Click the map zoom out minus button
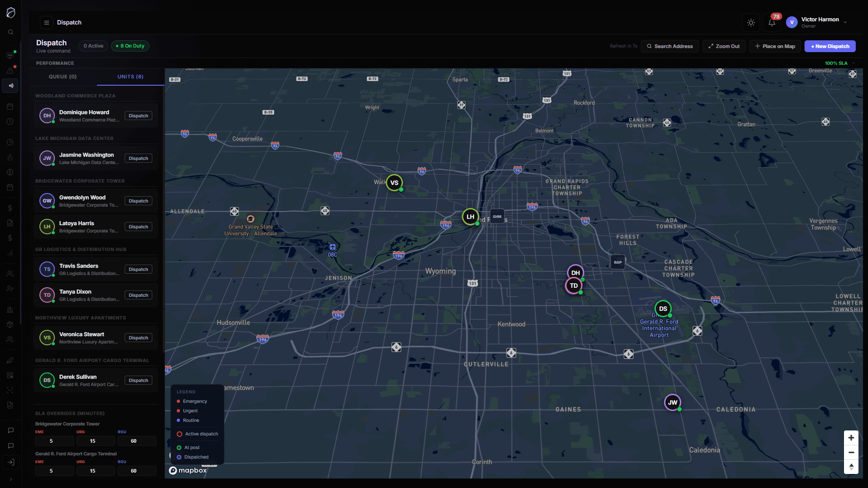The image size is (868, 488). pyautogui.click(x=851, y=452)
